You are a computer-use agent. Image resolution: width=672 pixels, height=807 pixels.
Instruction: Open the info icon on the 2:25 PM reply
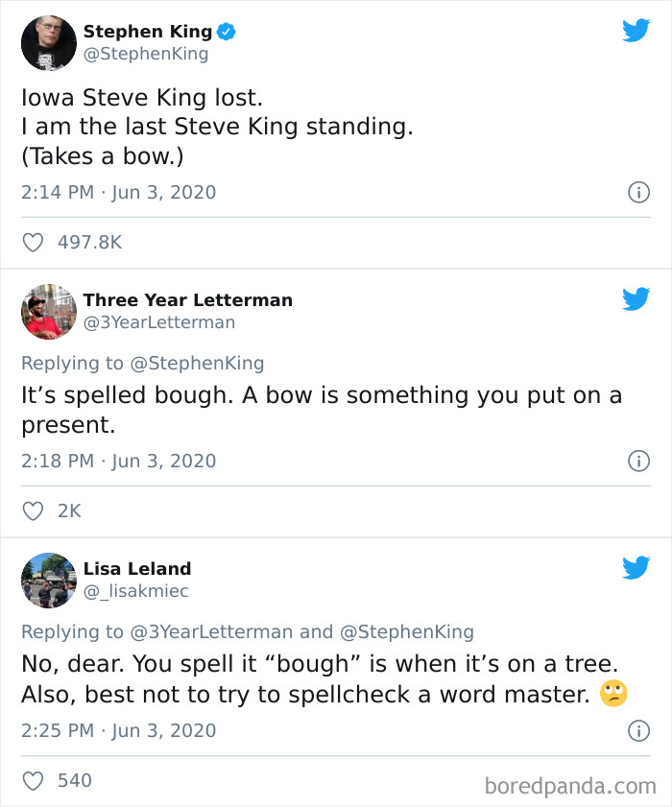(x=636, y=730)
